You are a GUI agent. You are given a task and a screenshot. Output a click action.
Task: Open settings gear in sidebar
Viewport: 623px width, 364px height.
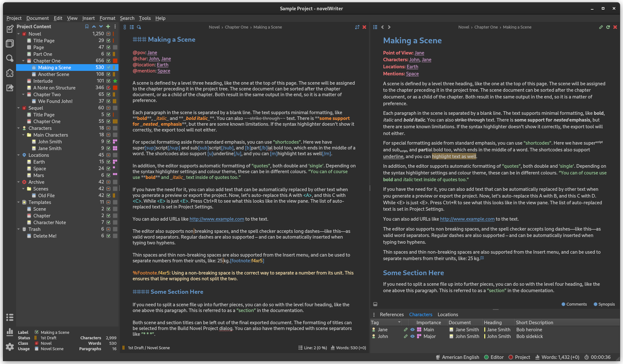click(10, 347)
